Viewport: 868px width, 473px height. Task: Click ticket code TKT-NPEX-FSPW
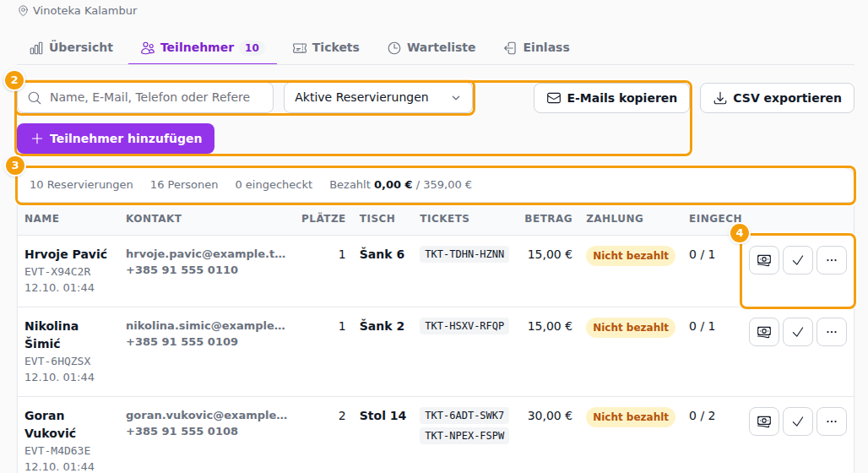click(464, 436)
